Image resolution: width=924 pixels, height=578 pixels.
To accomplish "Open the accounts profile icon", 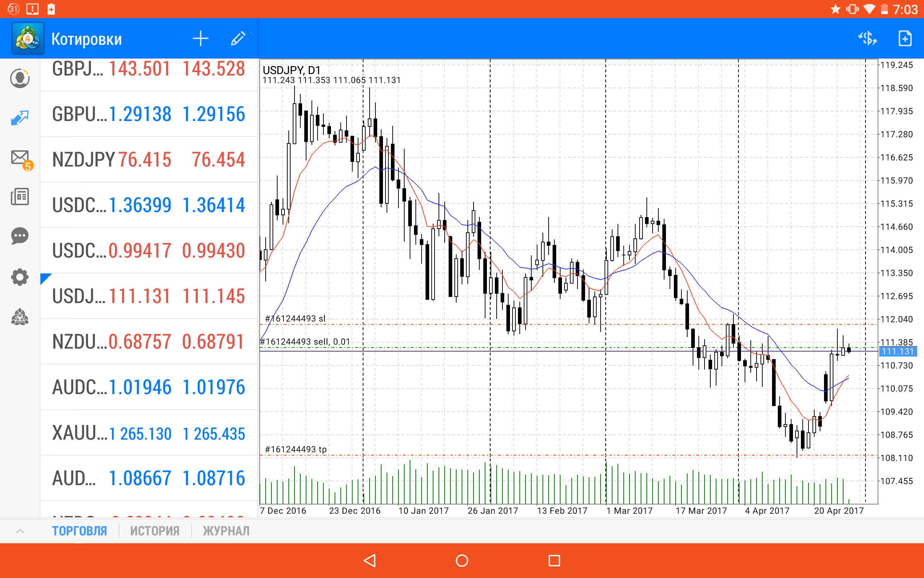I will point(20,78).
